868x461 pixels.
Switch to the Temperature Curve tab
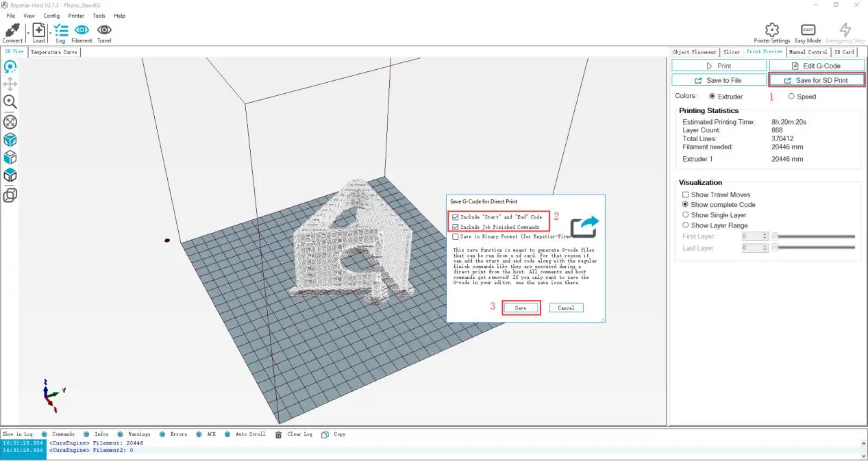coord(53,52)
